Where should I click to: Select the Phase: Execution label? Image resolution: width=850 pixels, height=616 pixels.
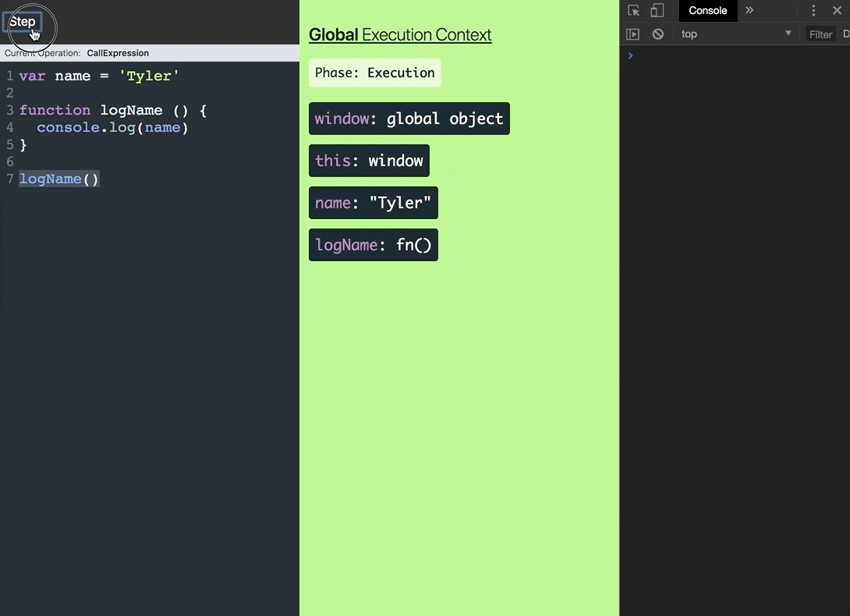(x=374, y=73)
